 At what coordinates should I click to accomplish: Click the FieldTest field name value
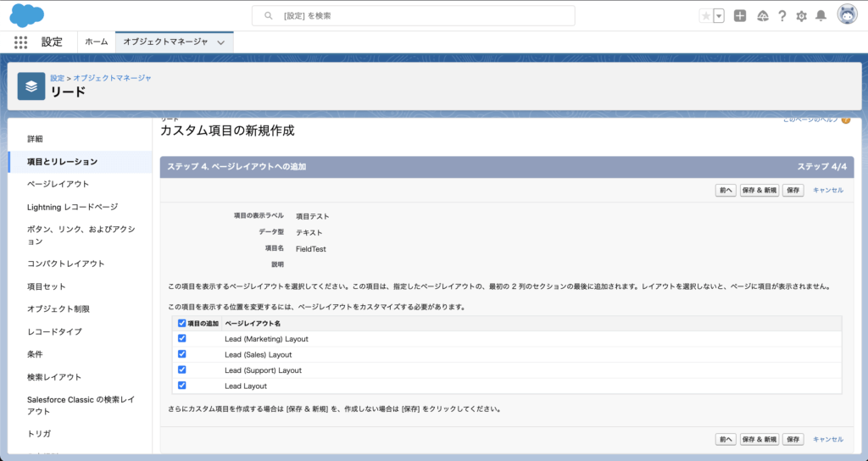[310, 249]
